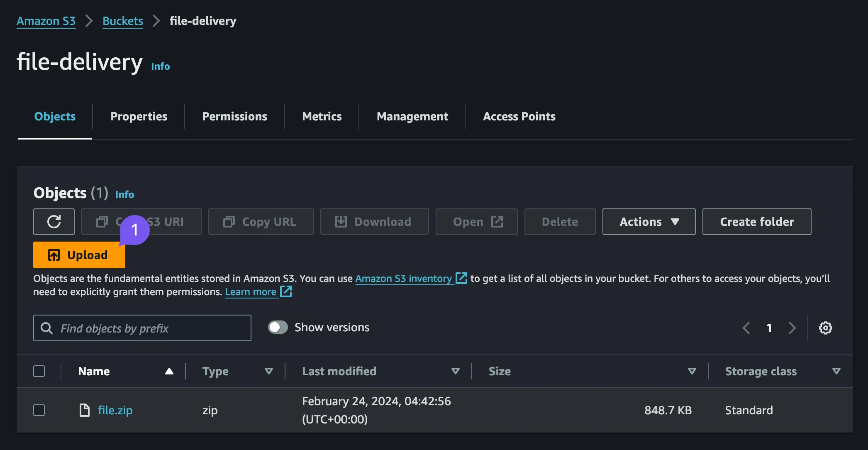Follow the Amazon S3 breadcrumb link
The width and height of the screenshot is (868, 450).
pos(46,21)
